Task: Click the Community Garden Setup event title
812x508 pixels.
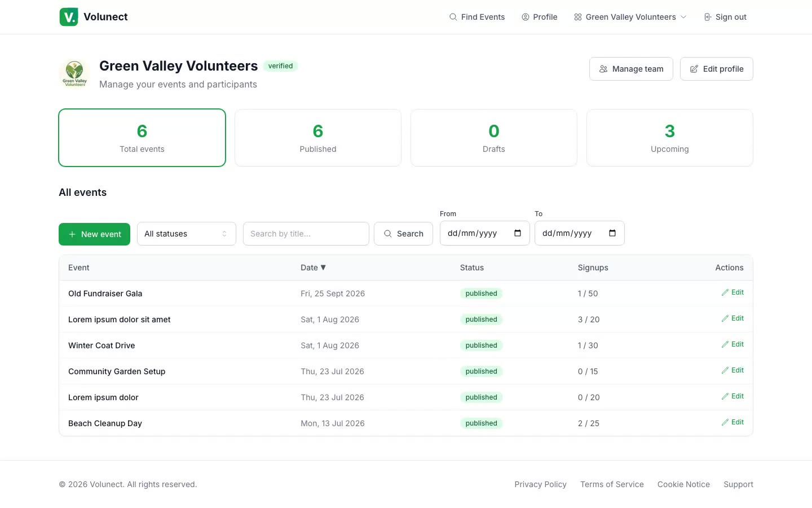Action: coord(117,371)
